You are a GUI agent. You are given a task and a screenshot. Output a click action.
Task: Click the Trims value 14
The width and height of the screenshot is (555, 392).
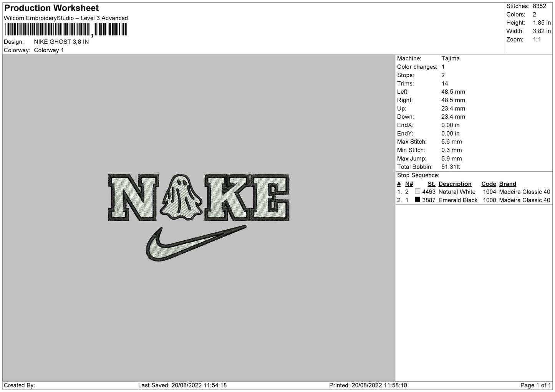445,84
